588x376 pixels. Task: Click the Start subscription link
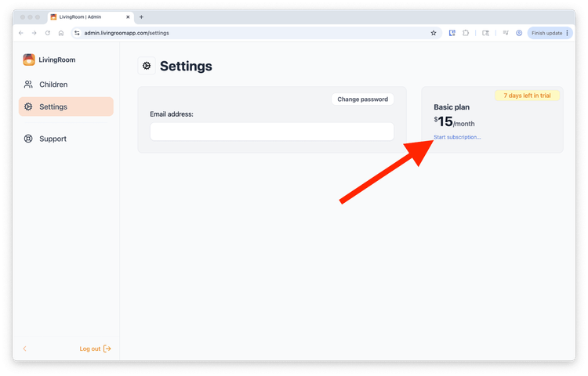(x=457, y=137)
